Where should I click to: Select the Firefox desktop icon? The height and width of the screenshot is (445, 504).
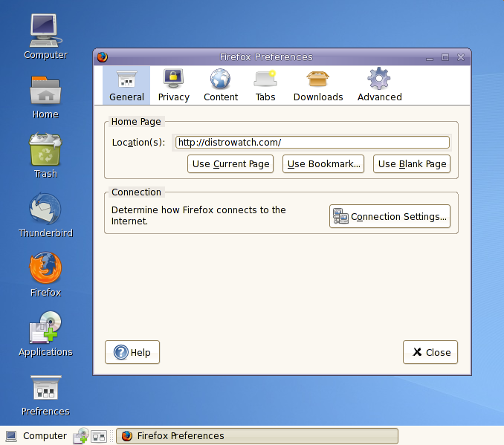coord(45,275)
